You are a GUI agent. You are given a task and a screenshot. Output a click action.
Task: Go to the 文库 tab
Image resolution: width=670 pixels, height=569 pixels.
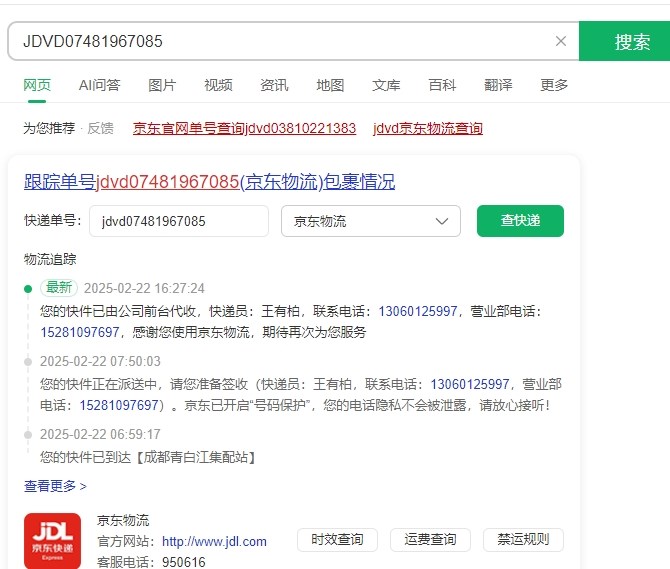[x=386, y=85]
